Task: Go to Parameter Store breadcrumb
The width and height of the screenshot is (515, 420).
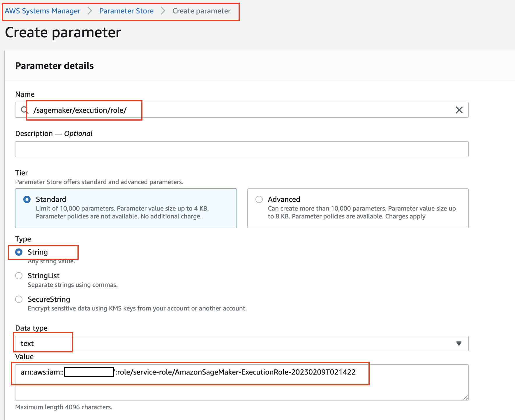Action: [x=126, y=11]
